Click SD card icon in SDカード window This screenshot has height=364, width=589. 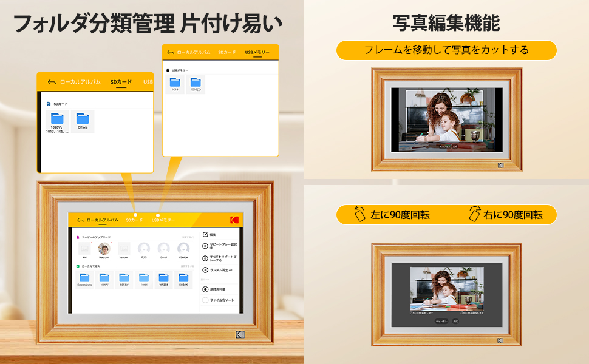[49, 104]
